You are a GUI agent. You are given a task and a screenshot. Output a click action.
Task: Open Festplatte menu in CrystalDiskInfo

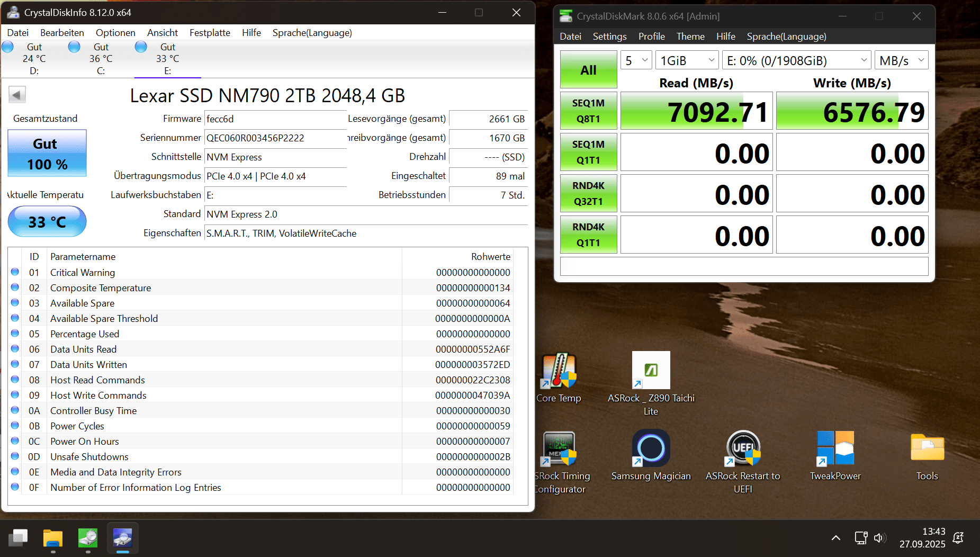tap(210, 33)
